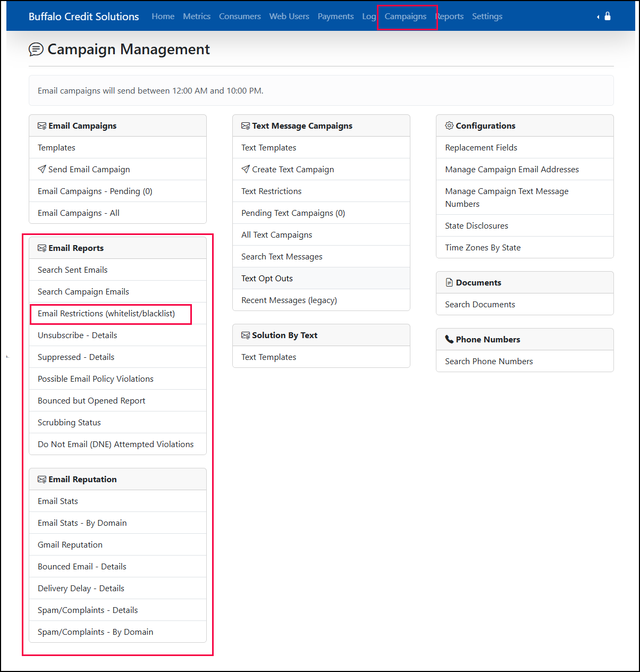Open Possible Email Policy Violations
Viewport: 640px width, 672px height.
117,379
